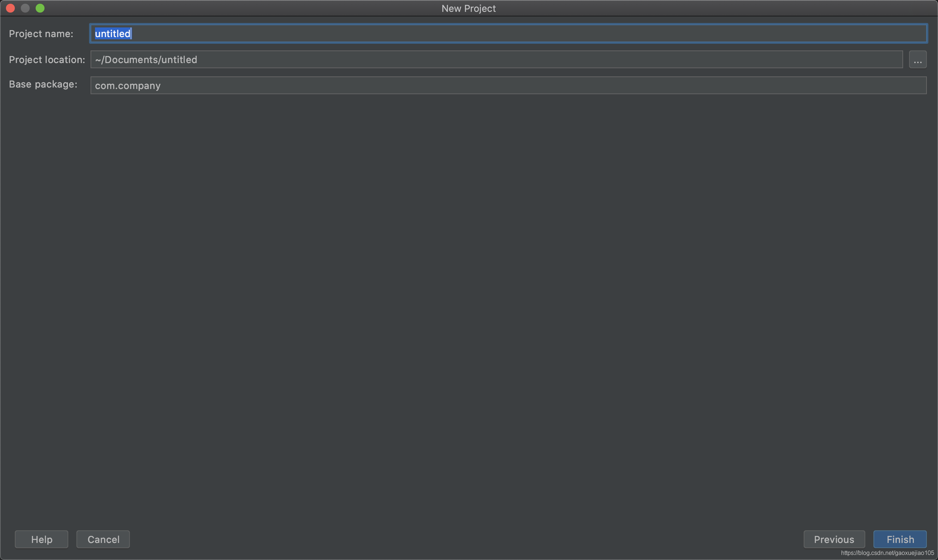Go back with the Previous button

(x=833, y=539)
